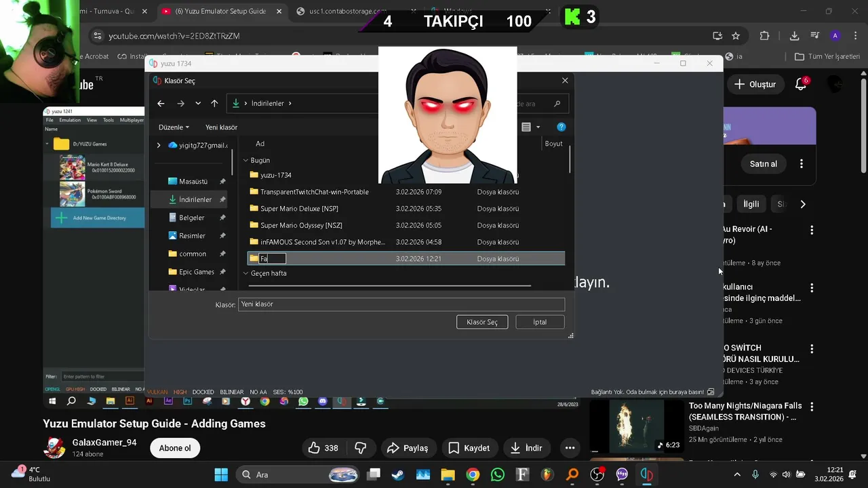Click the Oluştur create button
Viewport: 868px width, 488px height.
pyautogui.click(x=755, y=84)
